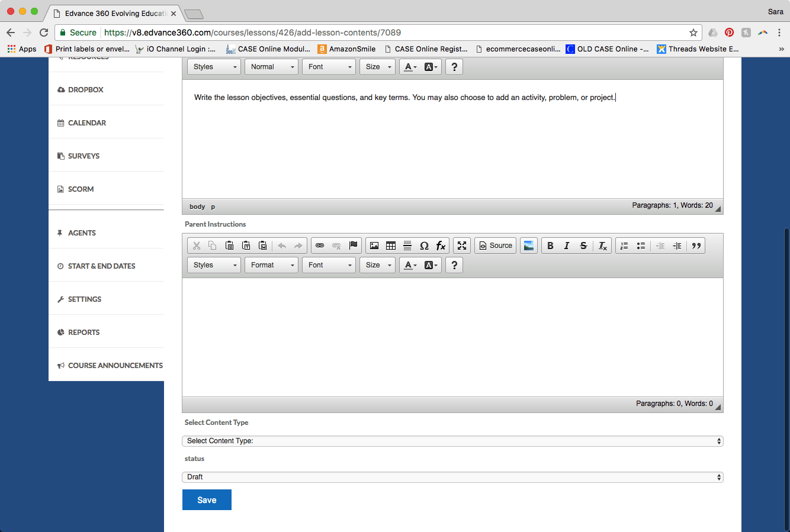Insert special character with Omega icon

424,246
